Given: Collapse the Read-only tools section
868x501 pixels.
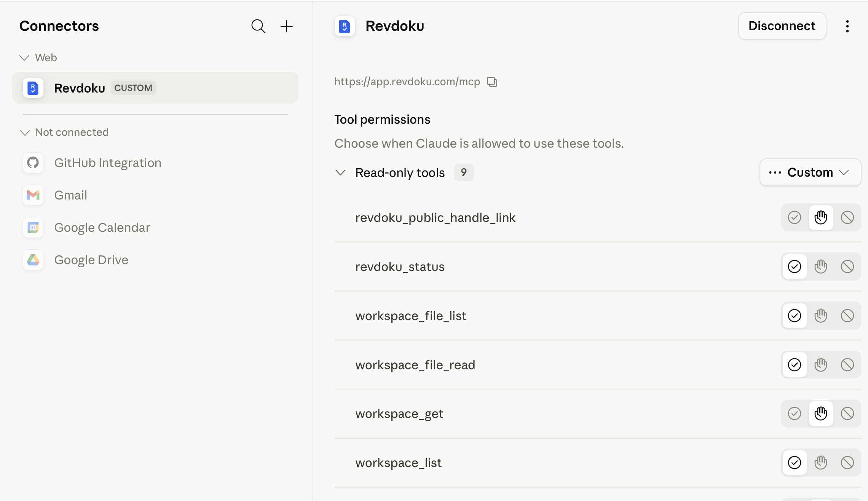Looking at the screenshot, I should [x=340, y=173].
